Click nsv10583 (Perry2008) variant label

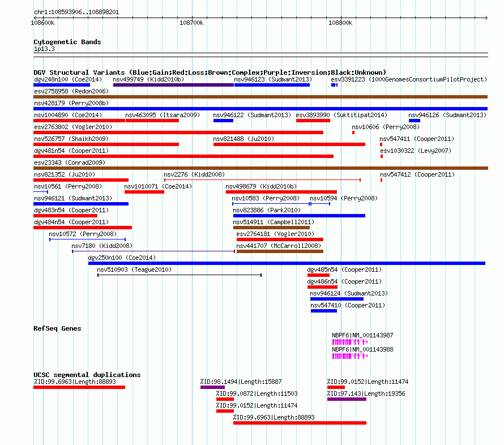(x=266, y=198)
